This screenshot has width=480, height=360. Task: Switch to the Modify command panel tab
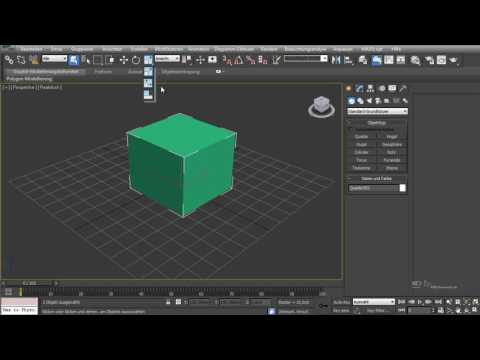pyautogui.click(x=359, y=88)
